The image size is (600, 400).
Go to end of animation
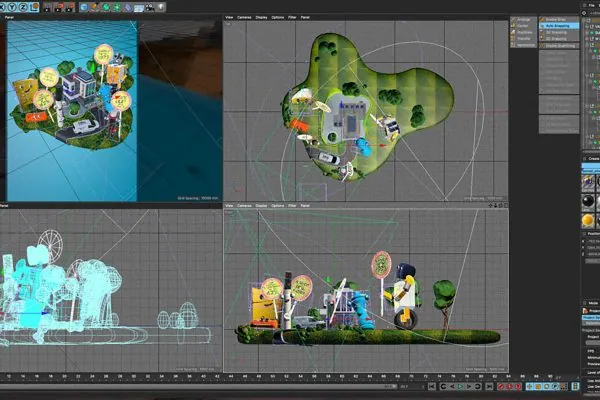pos(489,387)
